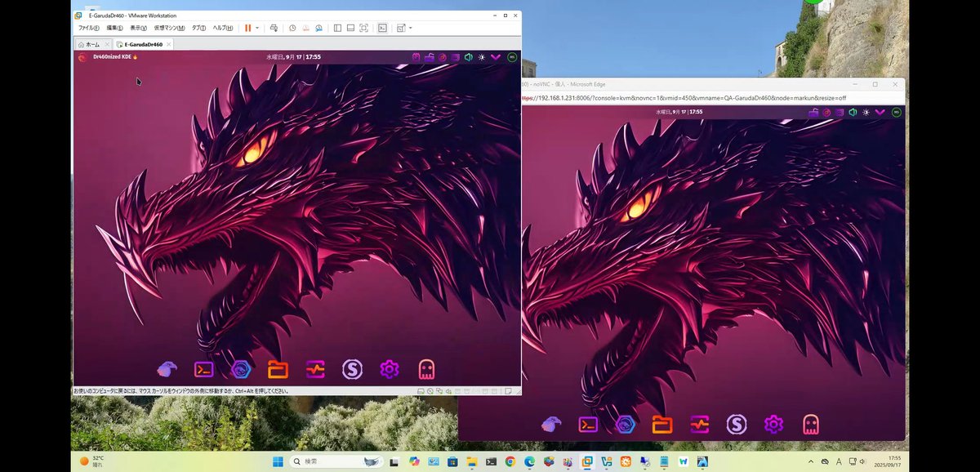This screenshot has width=980, height=472.
Task: Pause the VM in VMware toolbar
Action: pyautogui.click(x=247, y=28)
